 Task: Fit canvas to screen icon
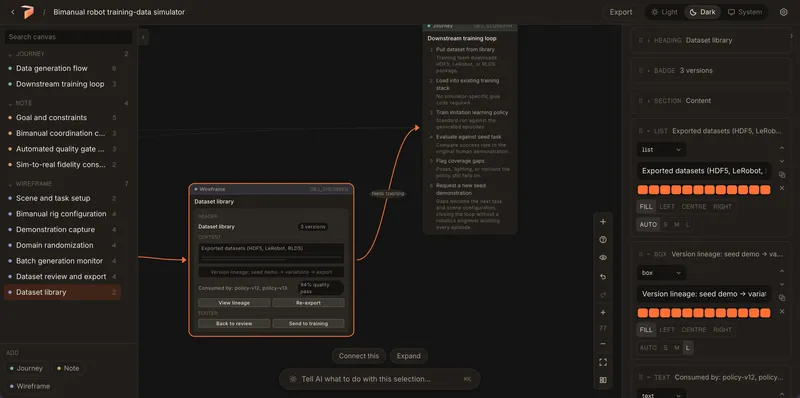pos(603,362)
